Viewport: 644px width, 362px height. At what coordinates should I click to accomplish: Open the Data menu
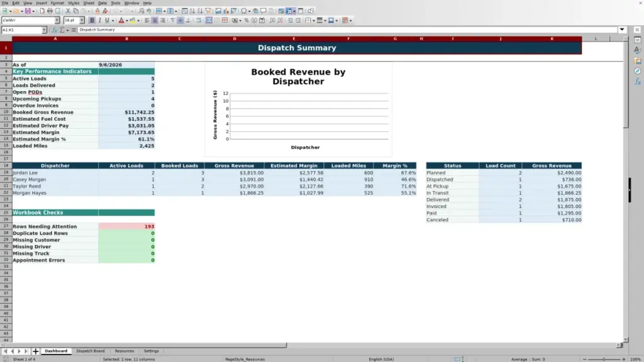[103, 3]
